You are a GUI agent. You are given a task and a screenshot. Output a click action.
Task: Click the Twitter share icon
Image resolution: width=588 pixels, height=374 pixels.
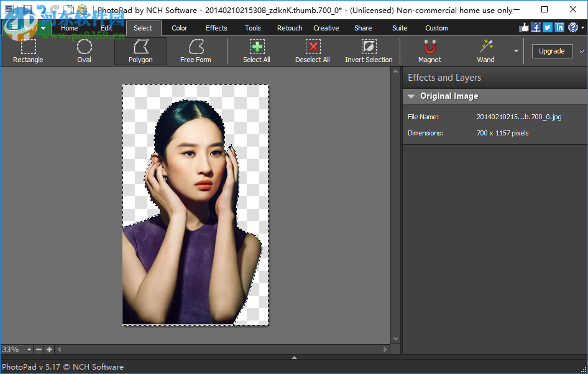pos(547,27)
